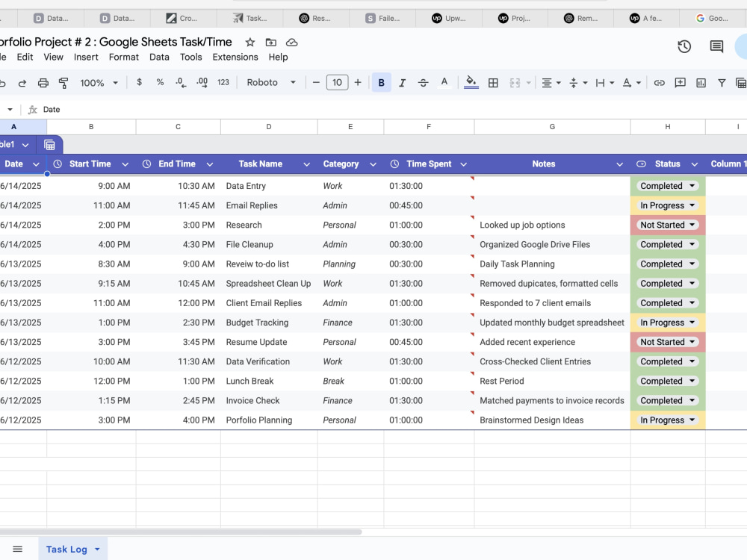
Task: Open version history clock icon
Action: click(684, 46)
